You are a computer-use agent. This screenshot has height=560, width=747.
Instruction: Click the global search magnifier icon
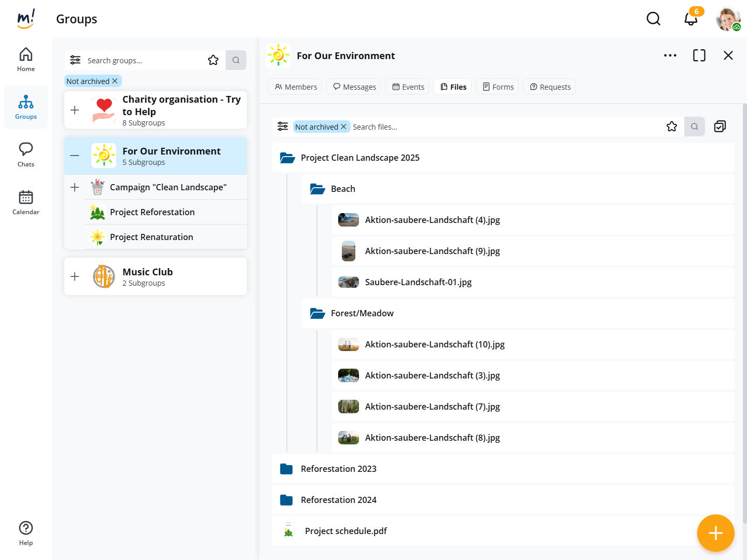[x=653, y=19]
